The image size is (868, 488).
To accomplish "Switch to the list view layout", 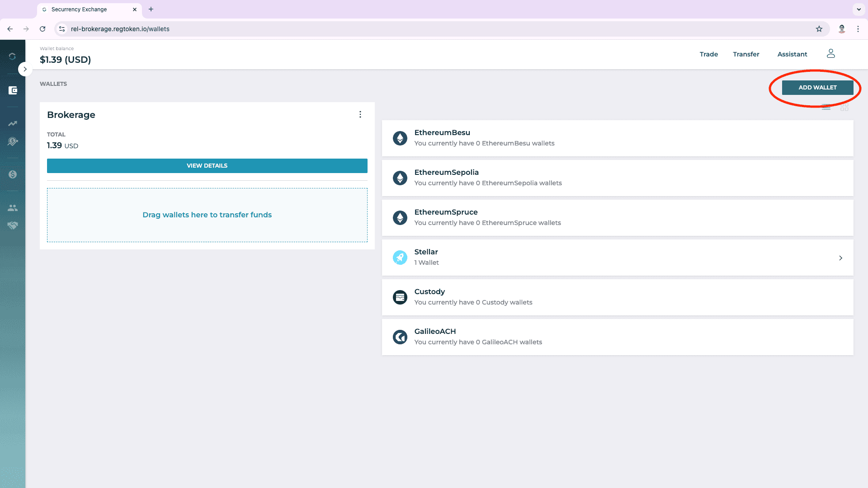I will click(x=826, y=108).
